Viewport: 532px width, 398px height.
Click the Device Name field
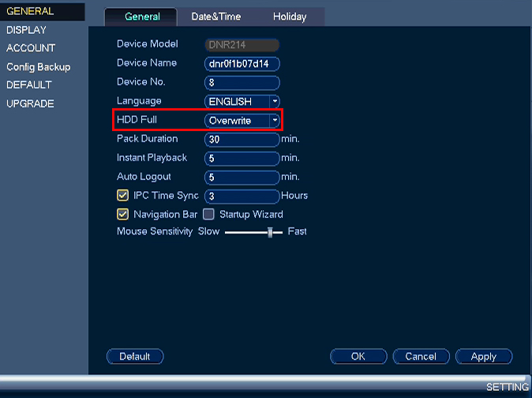pos(242,64)
